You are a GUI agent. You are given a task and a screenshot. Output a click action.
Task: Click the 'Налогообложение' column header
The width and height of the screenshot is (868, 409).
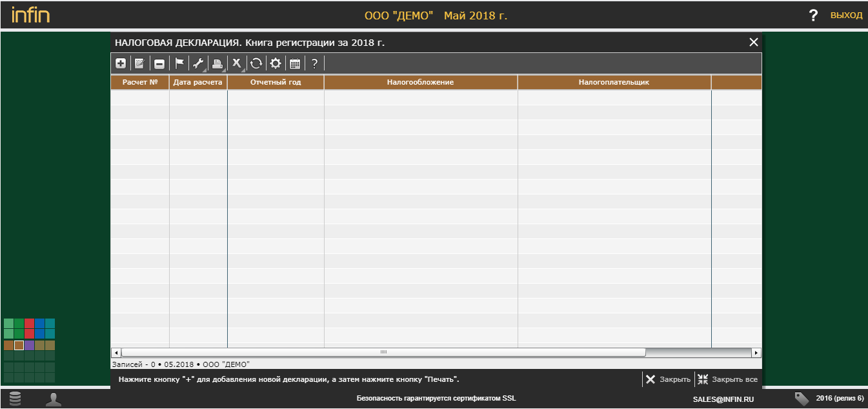click(x=421, y=82)
